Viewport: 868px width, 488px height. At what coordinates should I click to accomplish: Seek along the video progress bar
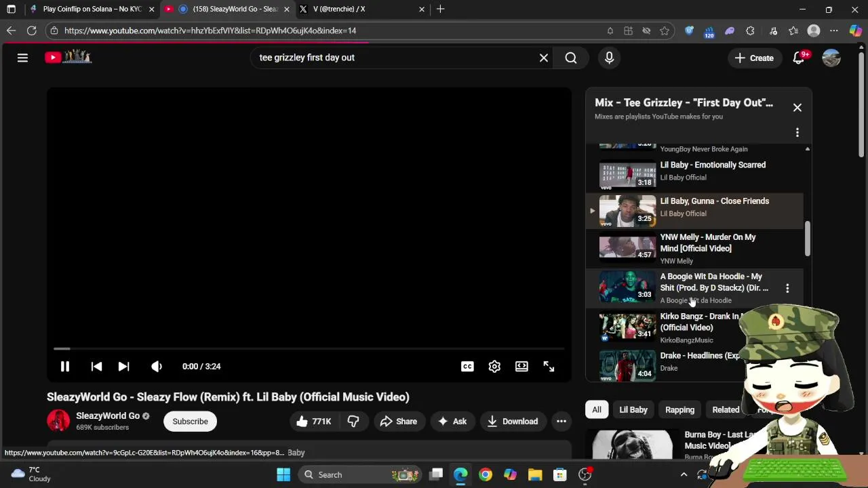309,348
